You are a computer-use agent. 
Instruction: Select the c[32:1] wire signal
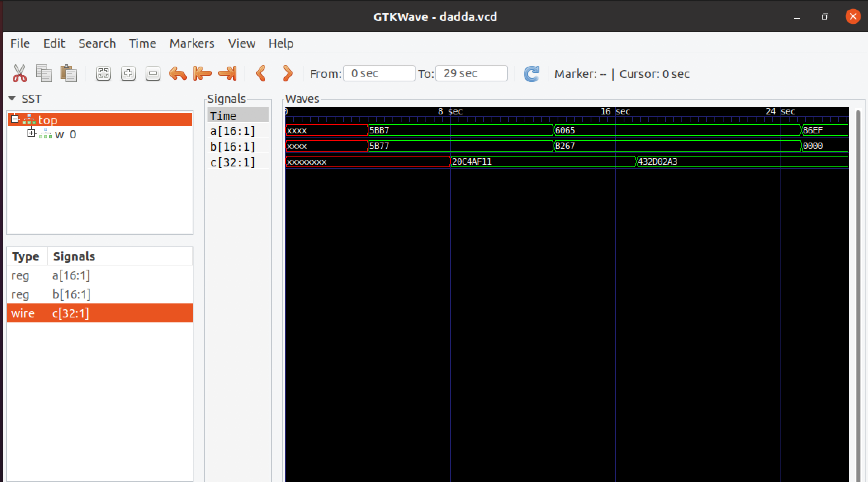(x=70, y=313)
